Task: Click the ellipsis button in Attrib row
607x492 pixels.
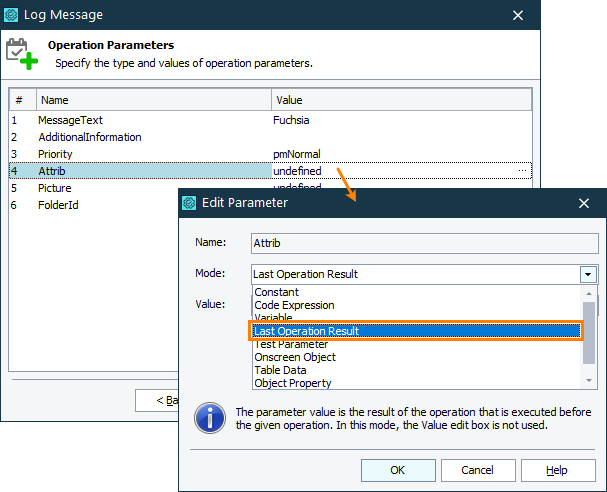Action: 522,171
